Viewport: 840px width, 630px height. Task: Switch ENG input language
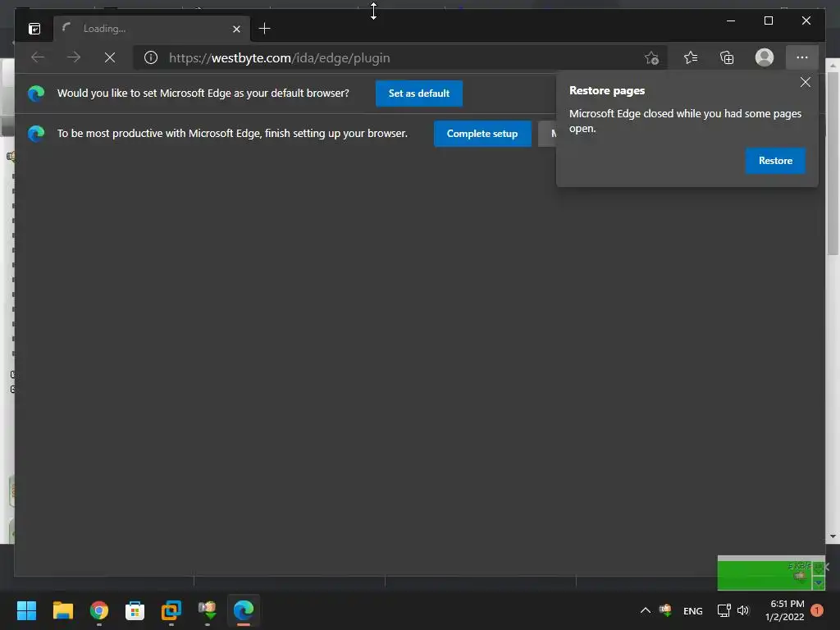point(692,610)
